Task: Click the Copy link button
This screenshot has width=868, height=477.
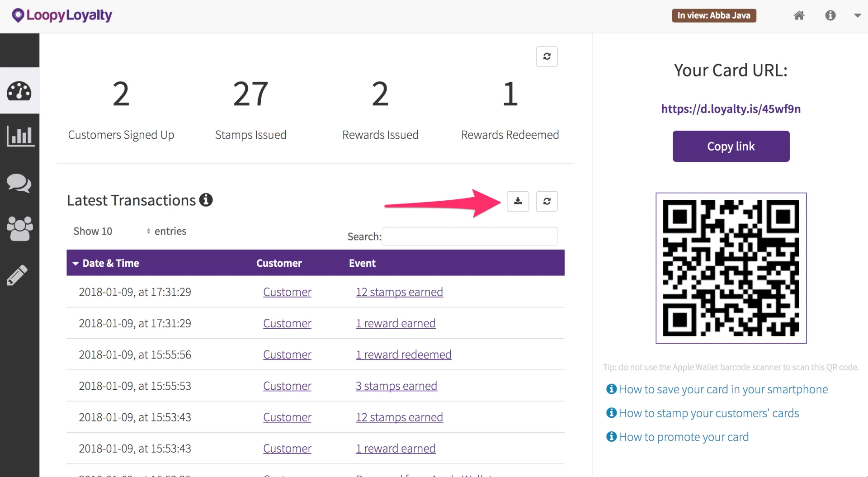Action: (x=731, y=146)
